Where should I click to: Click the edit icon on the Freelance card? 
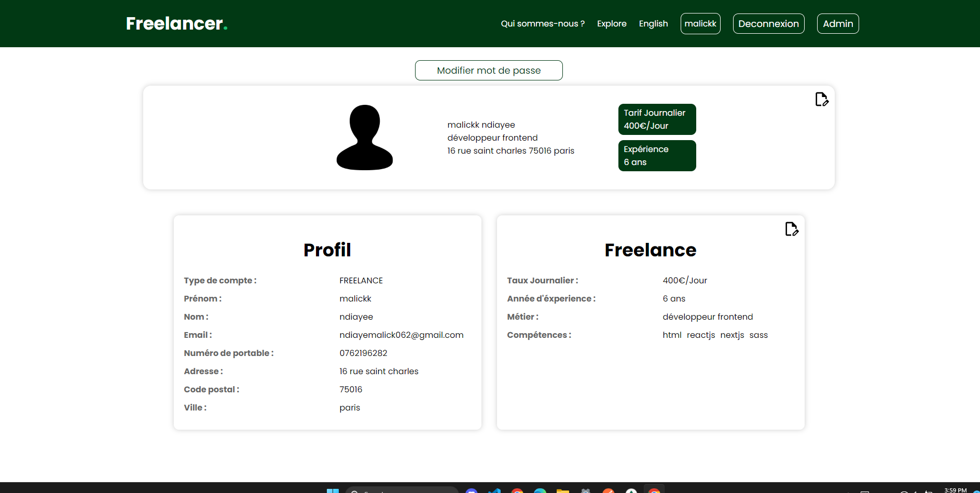click(x=792, y=229)
